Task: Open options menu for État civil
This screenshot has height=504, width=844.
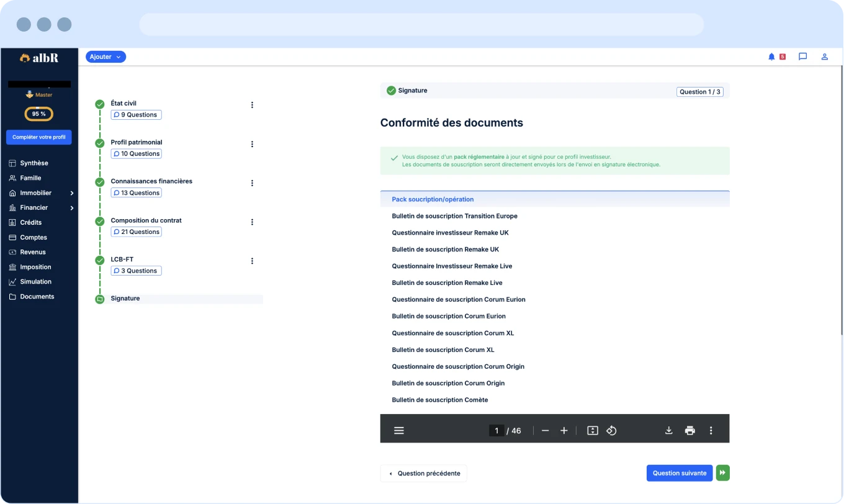Action: point(252,105)
